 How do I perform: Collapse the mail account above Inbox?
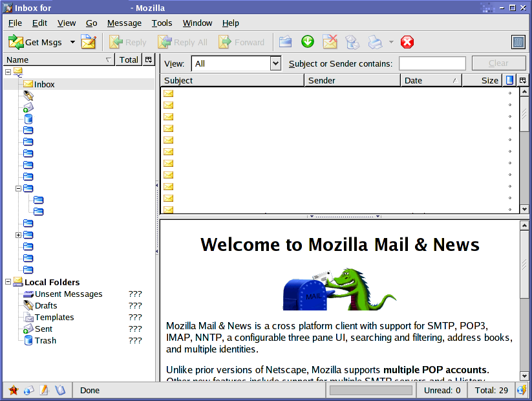(x=8, y=72)
